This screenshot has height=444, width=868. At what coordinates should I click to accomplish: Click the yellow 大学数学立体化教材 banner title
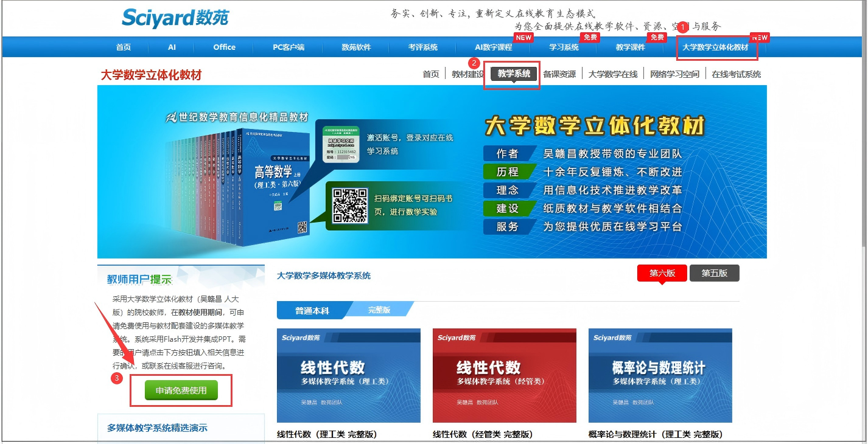click(x=595, y=127)
